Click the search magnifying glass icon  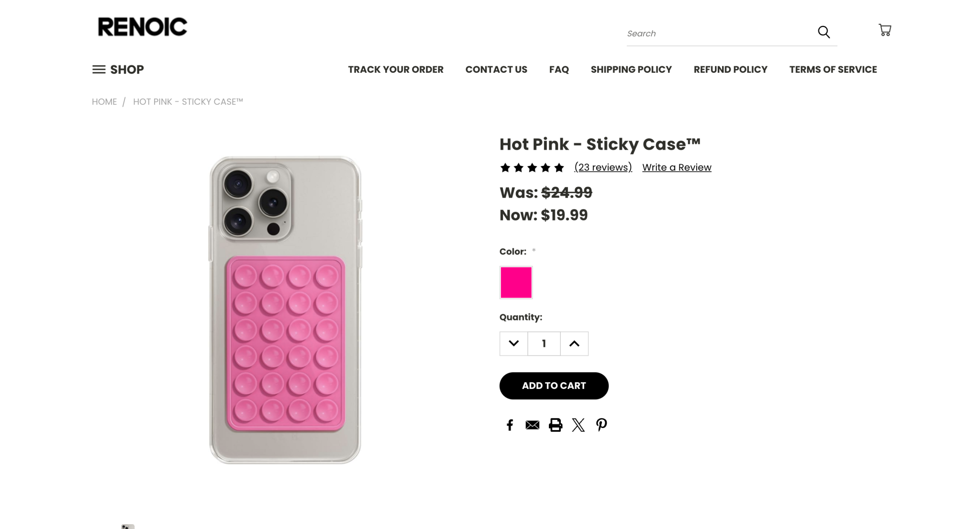824,32
